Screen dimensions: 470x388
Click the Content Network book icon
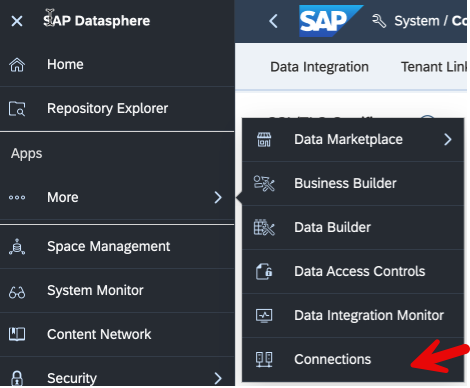coord(17,334)
